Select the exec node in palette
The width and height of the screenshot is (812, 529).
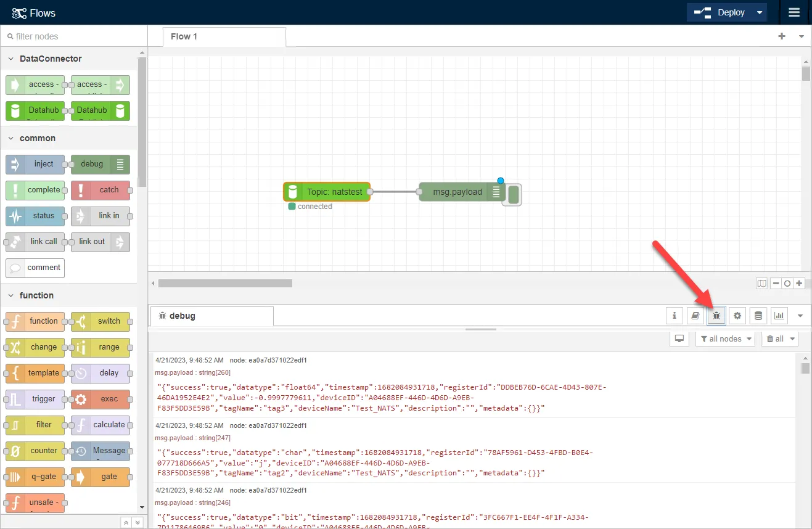click(x=100, y=399)
